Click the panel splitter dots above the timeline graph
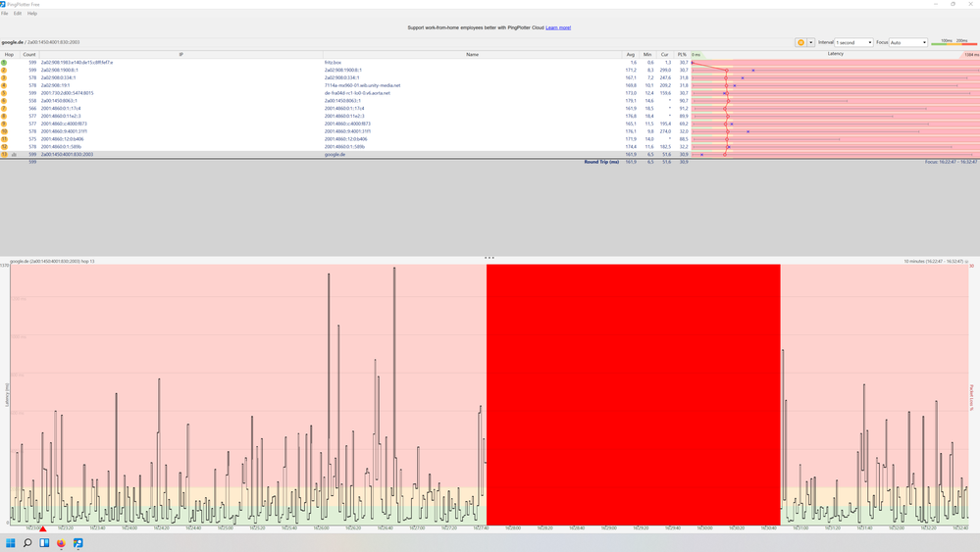 click(x=490, y=257)
